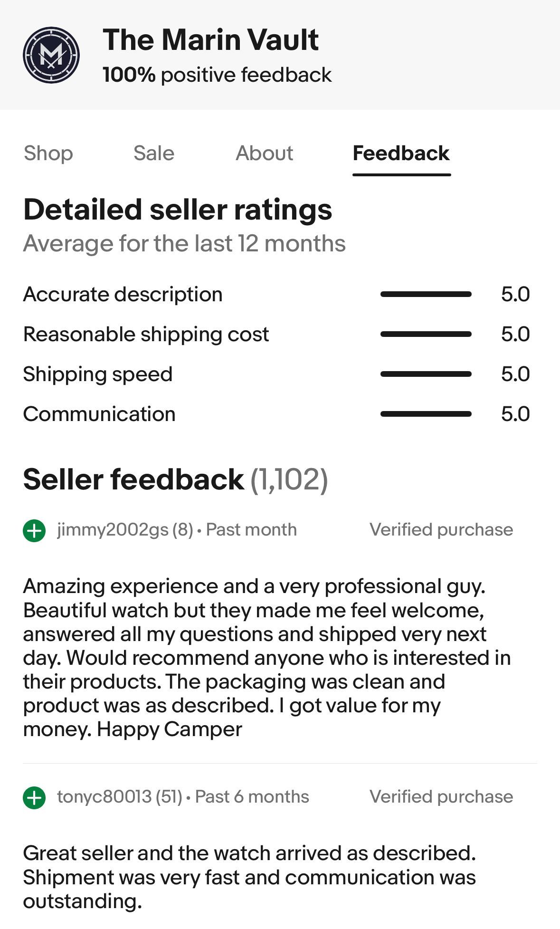
Task: Click the Reasonable shipping cost rating bar
Action: tap(426, 335)
